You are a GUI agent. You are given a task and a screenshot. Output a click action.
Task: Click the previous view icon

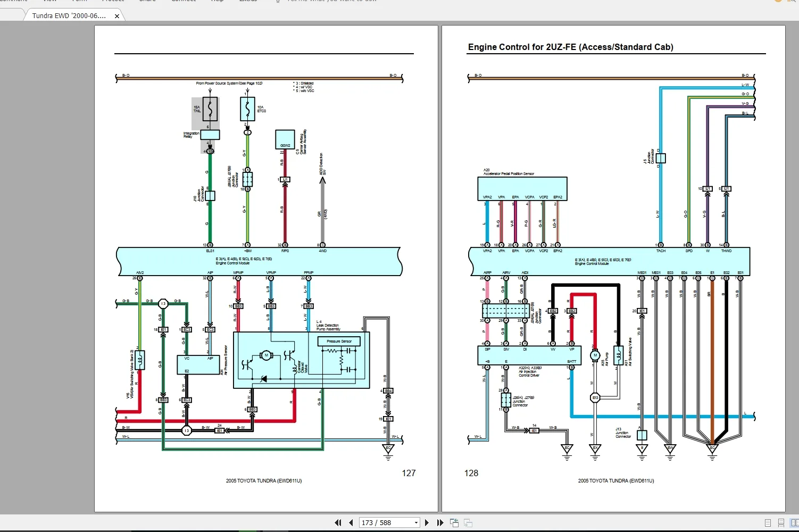click(454, 522)
